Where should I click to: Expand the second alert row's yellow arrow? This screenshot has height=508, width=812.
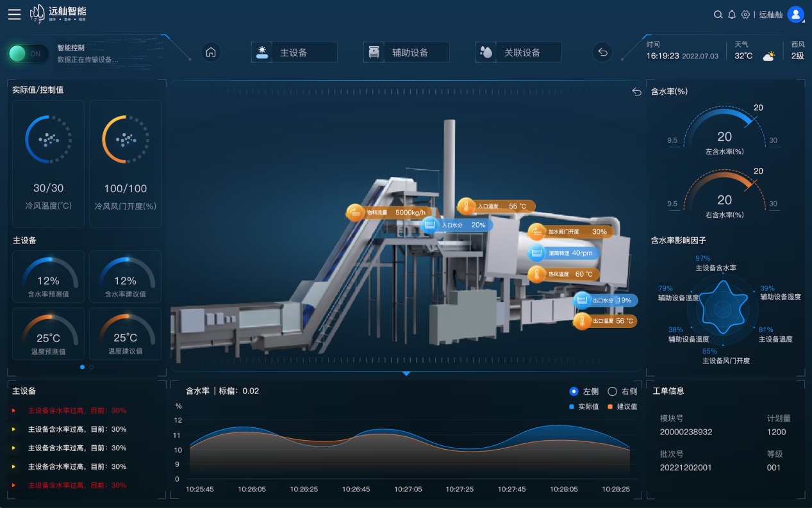coord(13,429)
